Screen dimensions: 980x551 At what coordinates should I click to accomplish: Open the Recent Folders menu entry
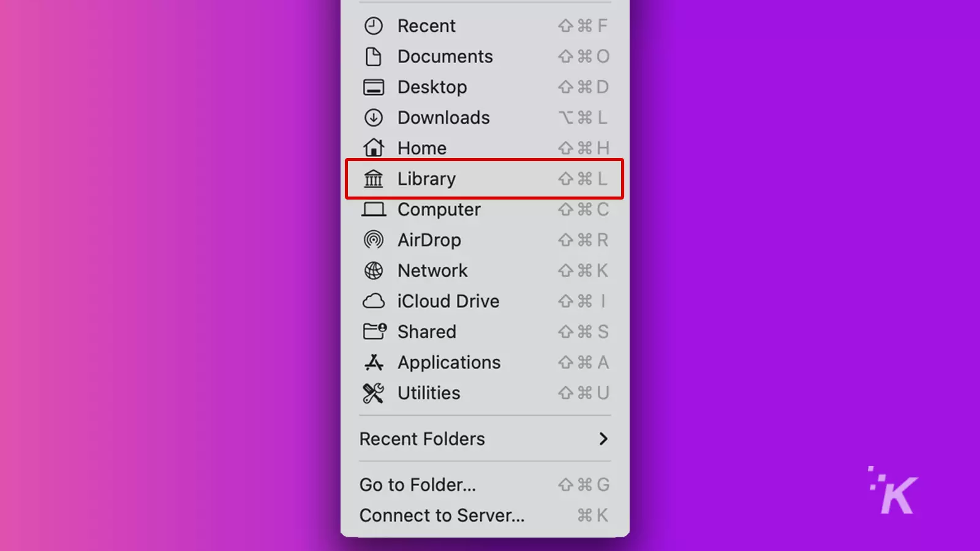point(485,438)
